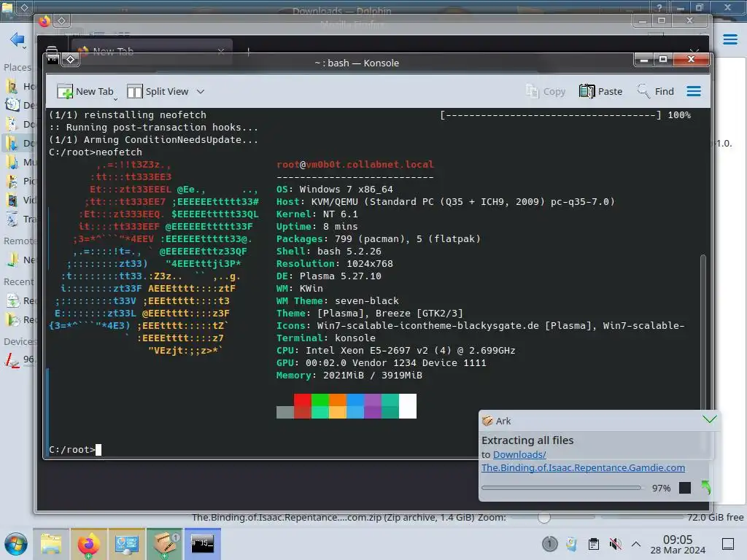Switch to Konsole from the taskbar

203,544
